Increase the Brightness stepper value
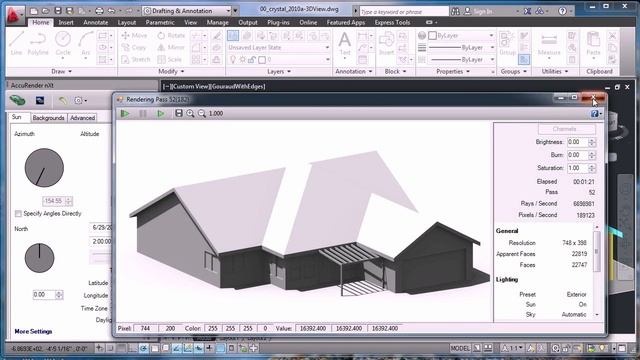640x360 pixels. tap(592, 140)
